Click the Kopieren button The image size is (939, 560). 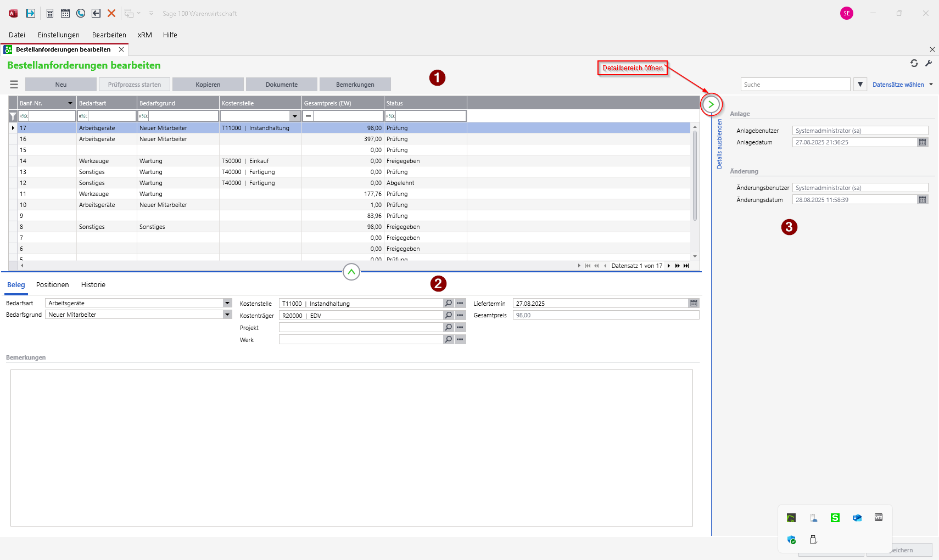coord(208,85)
